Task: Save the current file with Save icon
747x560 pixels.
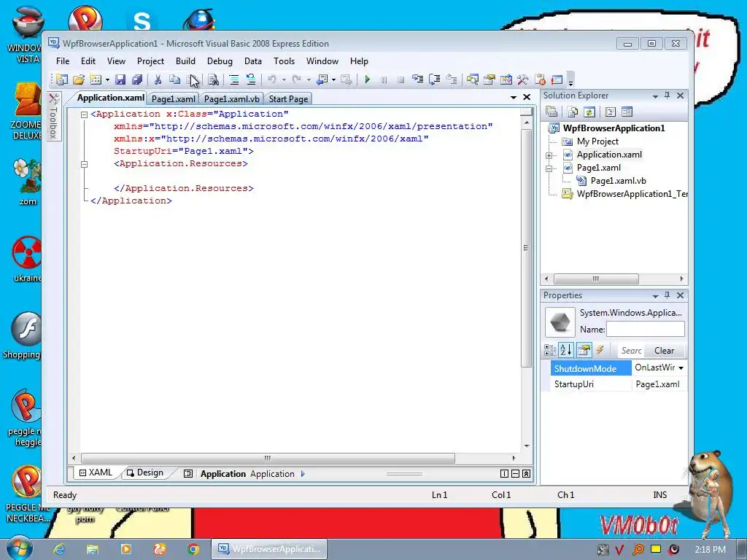Action: tap(120, 79)
